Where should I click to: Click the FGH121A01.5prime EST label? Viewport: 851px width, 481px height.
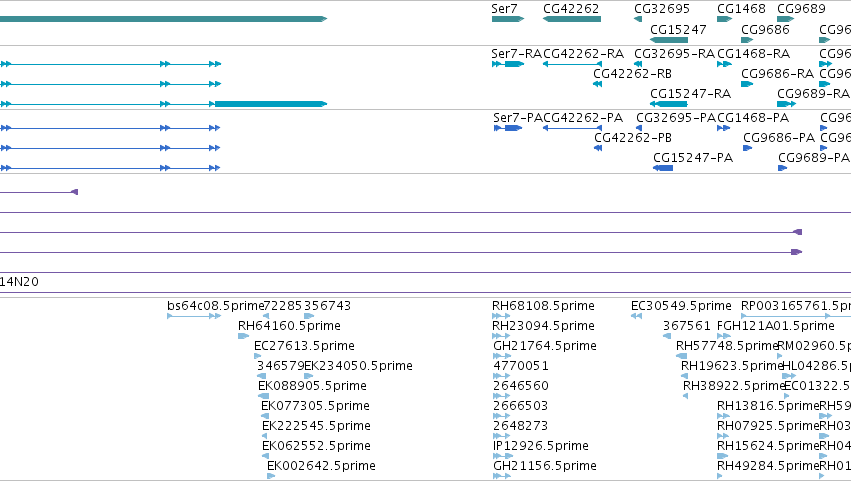(x=776, y=326)
